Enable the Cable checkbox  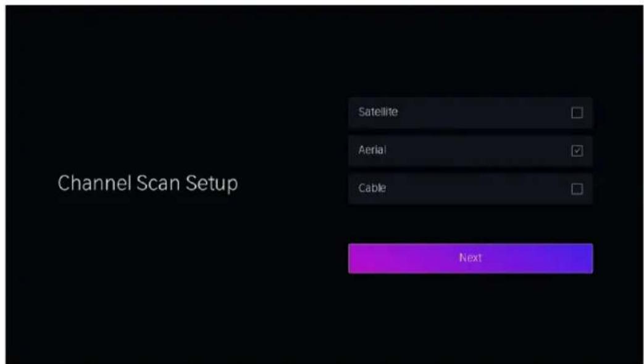[577, 189]
